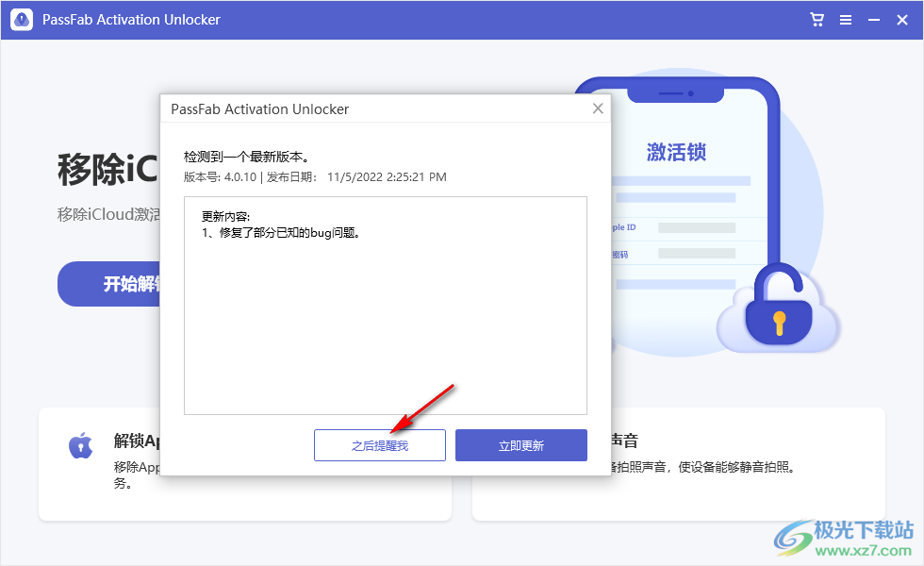Minimize the PassFab main window
The height and width of the screenshot is (566, 924).
pyautogui.click(x=874, y=20)
